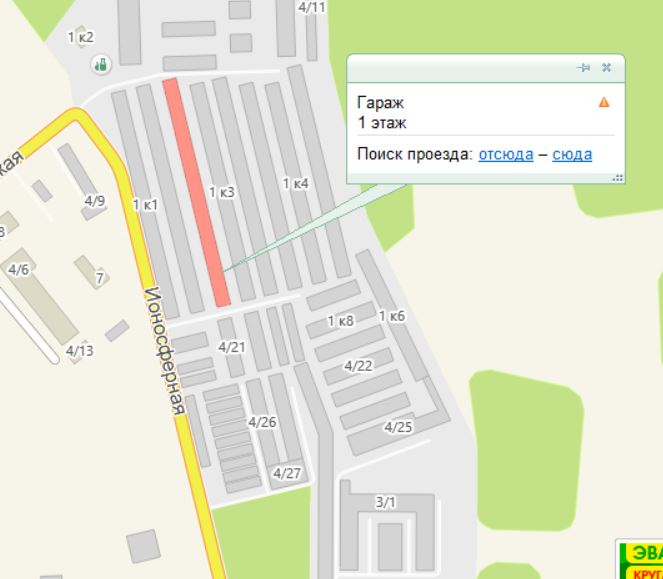Click building 4/25 on the map
663x579 pixels.
click(x=398, y=427)
